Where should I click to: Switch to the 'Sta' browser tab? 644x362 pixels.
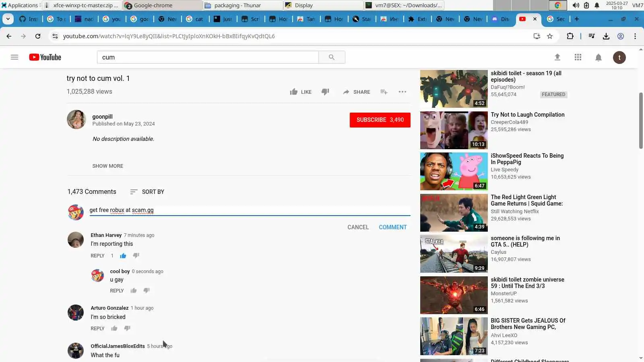tap(361, 19)
